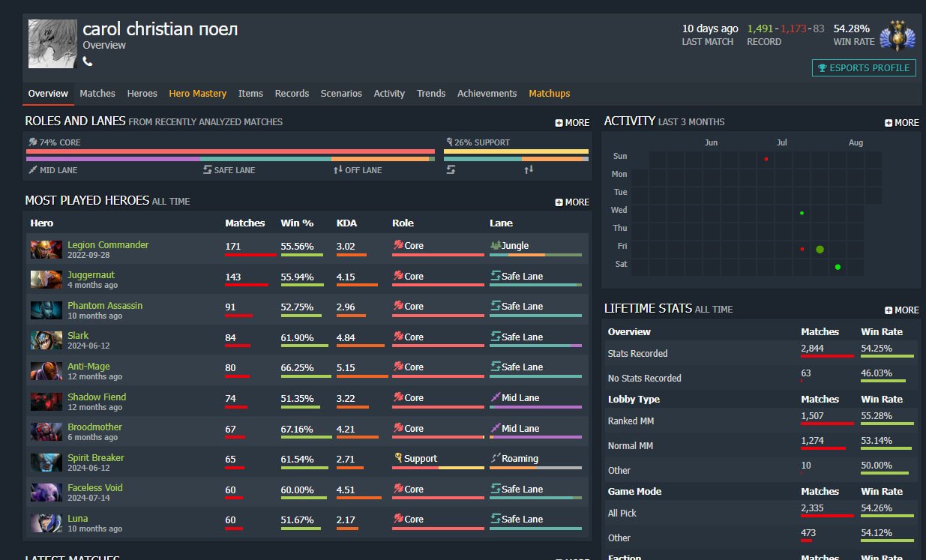Click the large green Friday activity dot
This screenshot has width=926, height=560.
tap(820, 249)
